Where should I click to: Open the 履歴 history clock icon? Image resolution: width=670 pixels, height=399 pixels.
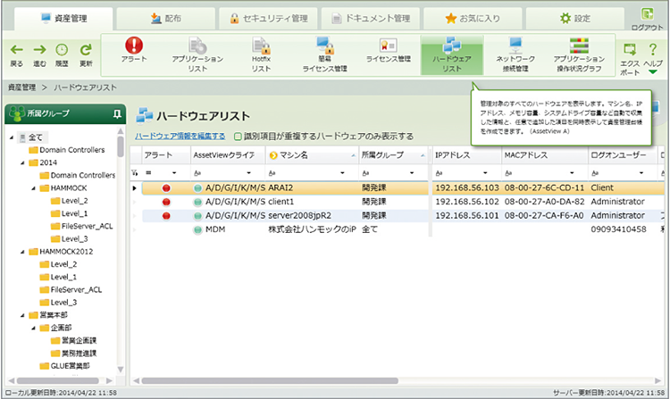(x=62, y=50)
